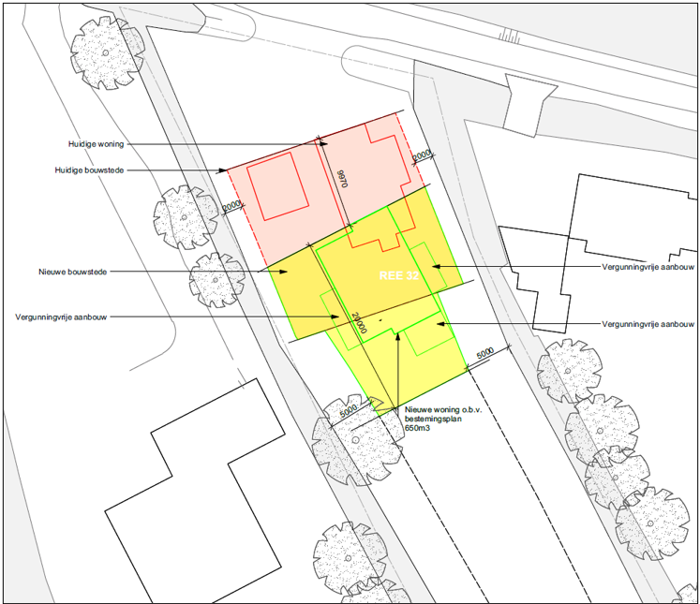Click the red square outline in pink zone
This screenshot has width=700, height=604.
pos(278,186)
